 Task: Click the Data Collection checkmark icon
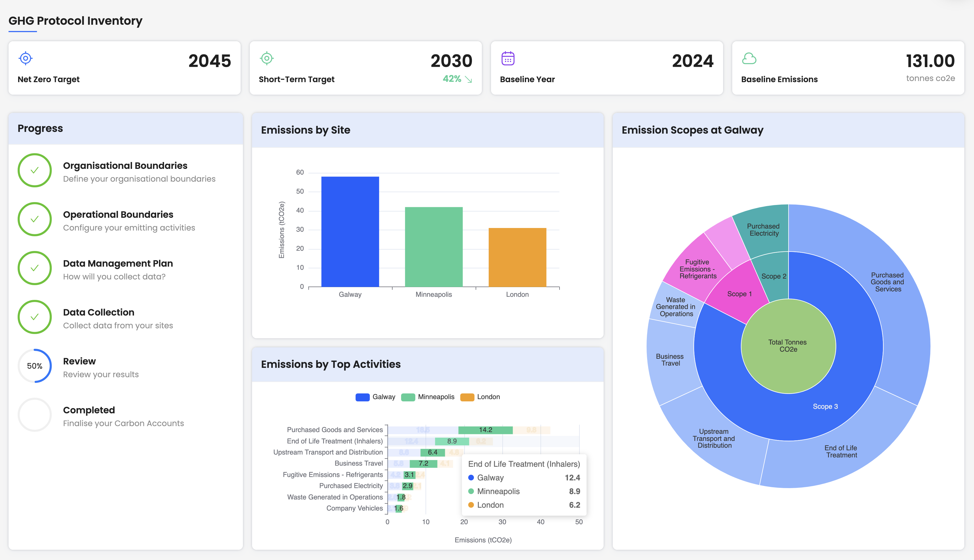pyautogui.click(x=35, y=317)
